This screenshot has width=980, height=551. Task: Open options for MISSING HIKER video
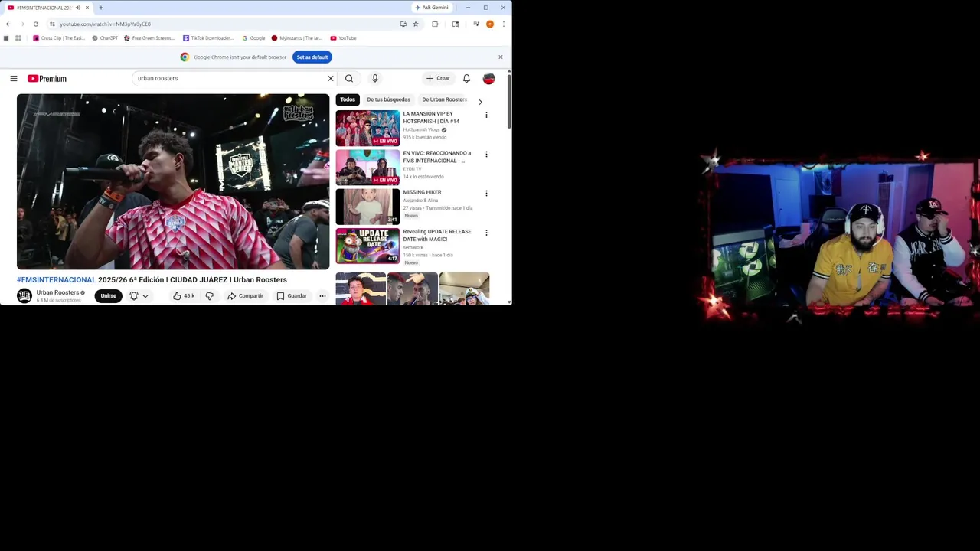tap(486, 193)
